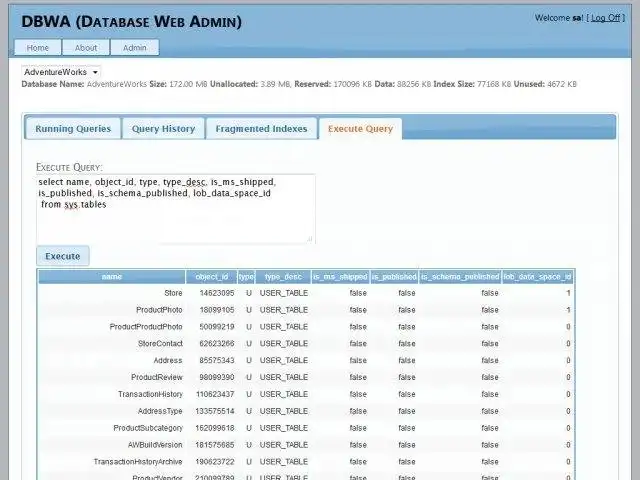Click USER_TABLE in the Address row
The image size is (640, 480).
click(x=284, y=360)
